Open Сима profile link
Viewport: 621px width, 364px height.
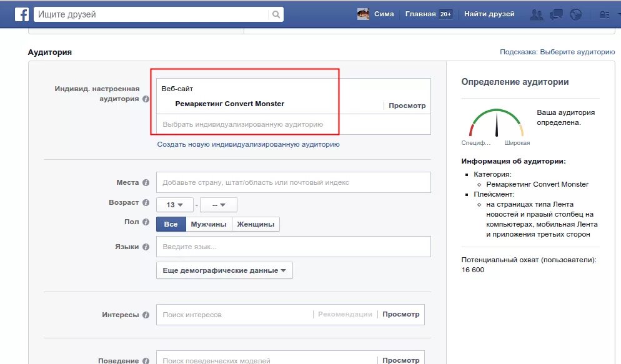pyautogui.click(x=384, y=14)
